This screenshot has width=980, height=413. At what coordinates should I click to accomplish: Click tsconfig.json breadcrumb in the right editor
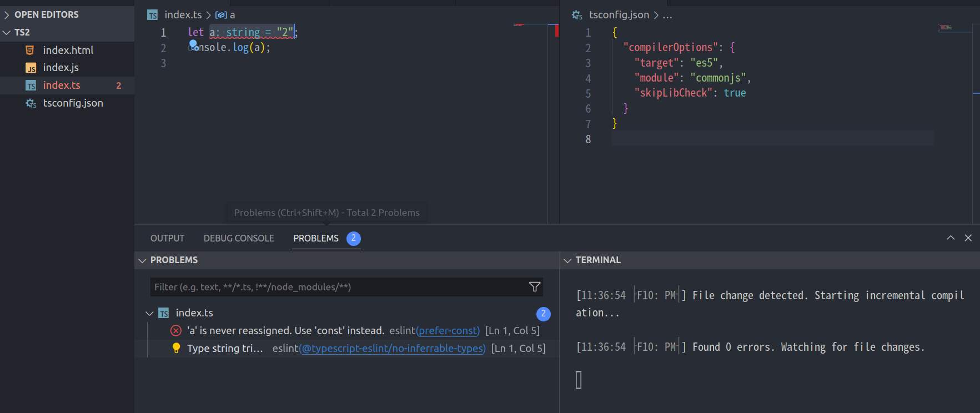(619, 14)
